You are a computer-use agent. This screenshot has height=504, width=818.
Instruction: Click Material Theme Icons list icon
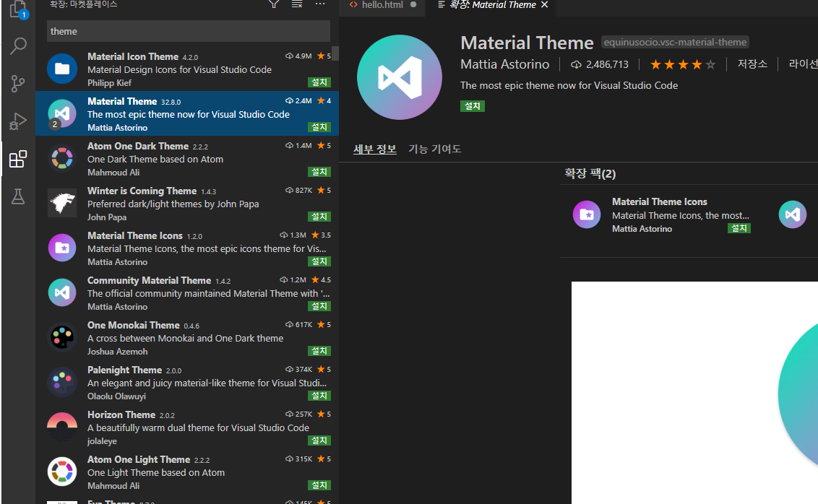tap(62, 248)
